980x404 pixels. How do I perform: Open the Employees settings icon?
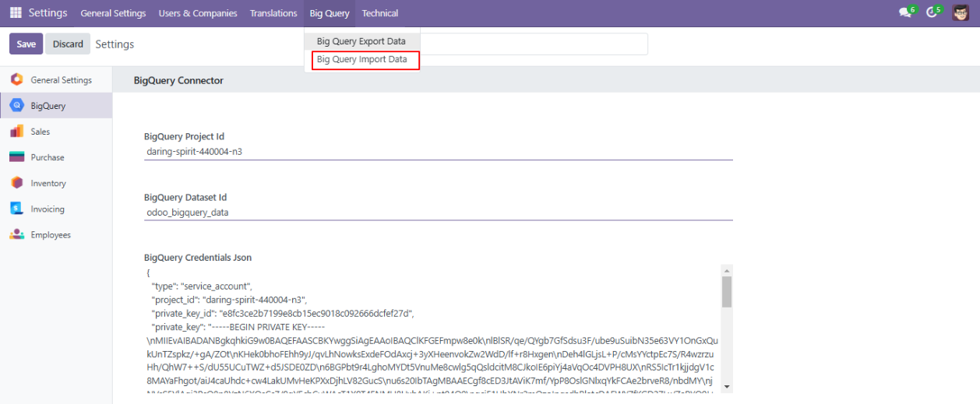(16, 234)
